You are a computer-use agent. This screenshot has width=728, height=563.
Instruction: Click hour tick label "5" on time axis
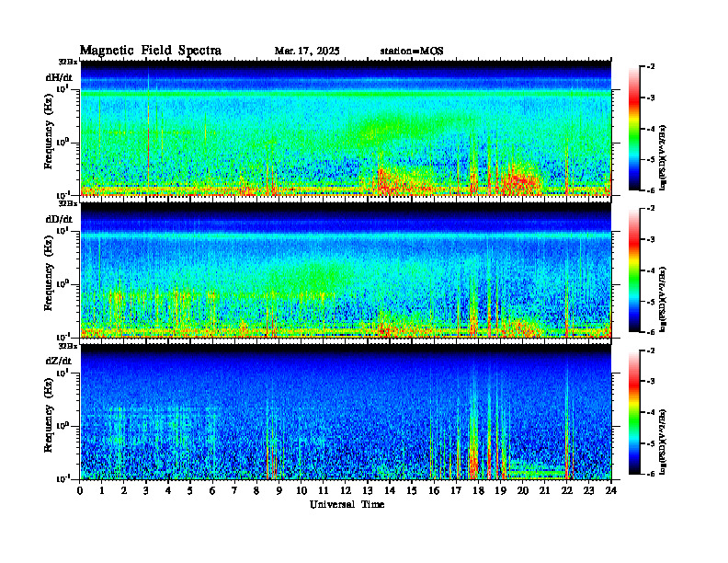190,490
